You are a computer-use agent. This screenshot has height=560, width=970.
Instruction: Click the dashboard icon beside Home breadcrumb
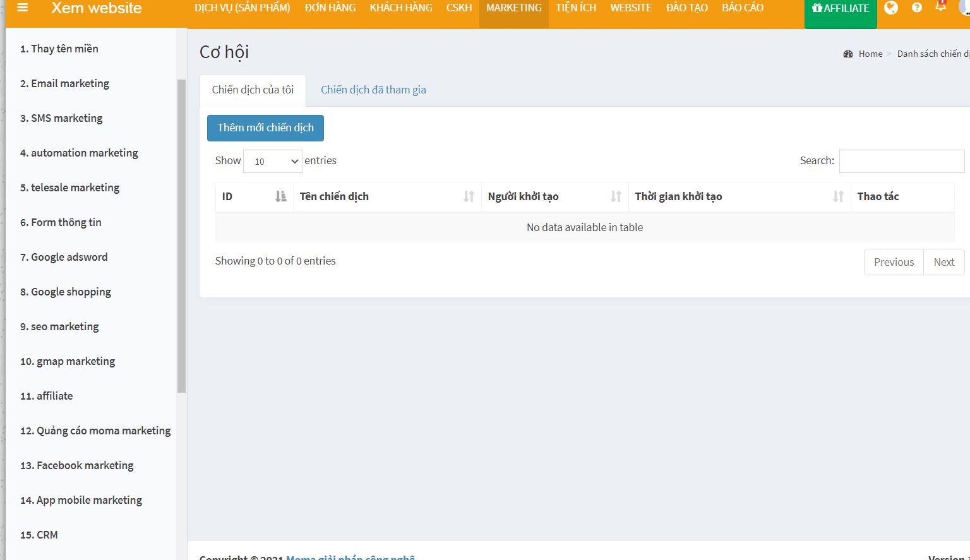848,54
